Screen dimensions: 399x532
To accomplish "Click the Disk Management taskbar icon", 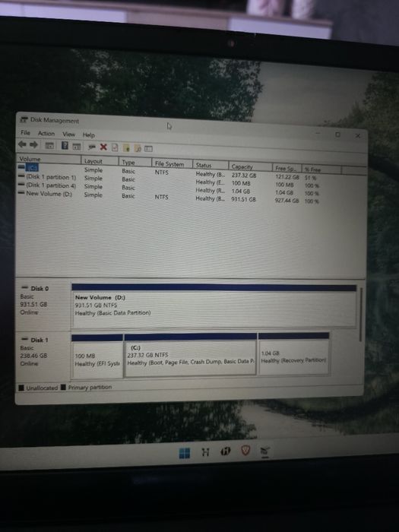I will point(264,451).
